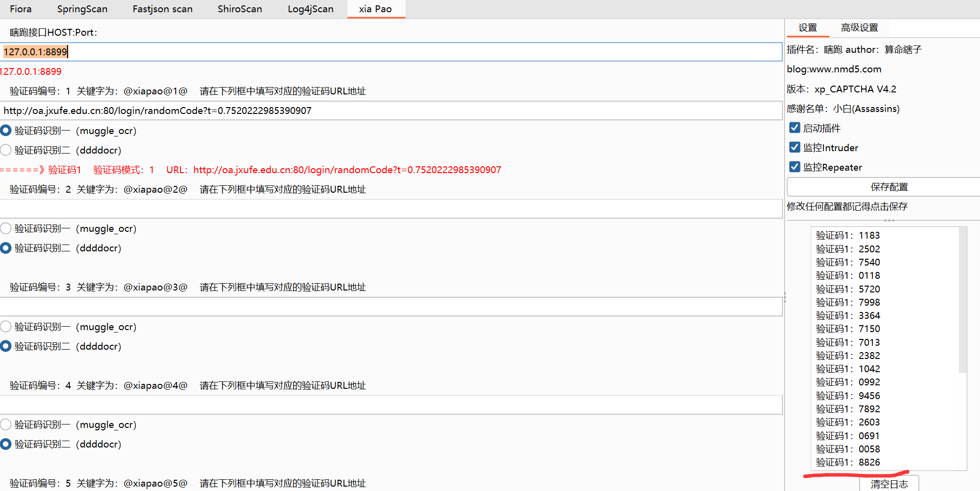Screen dimensions: 980x491
Task: Click log entry 验证码1: 7892
Action: [x=848, y=409]
